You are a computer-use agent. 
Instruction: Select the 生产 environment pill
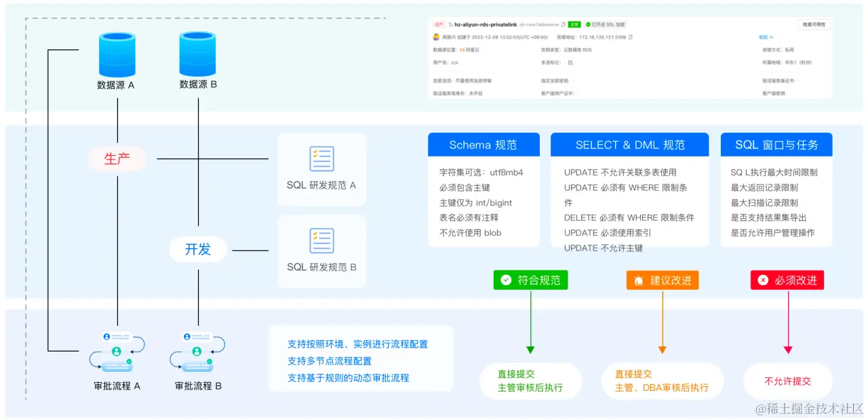(117, 159)
